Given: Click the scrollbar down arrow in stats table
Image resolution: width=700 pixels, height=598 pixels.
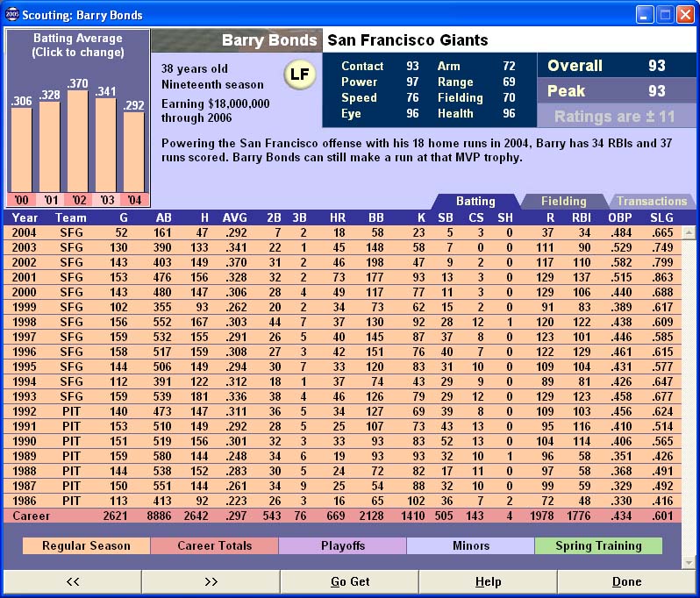Looking at the screenshot, I should pyautogui.click(x=689, y=562).
